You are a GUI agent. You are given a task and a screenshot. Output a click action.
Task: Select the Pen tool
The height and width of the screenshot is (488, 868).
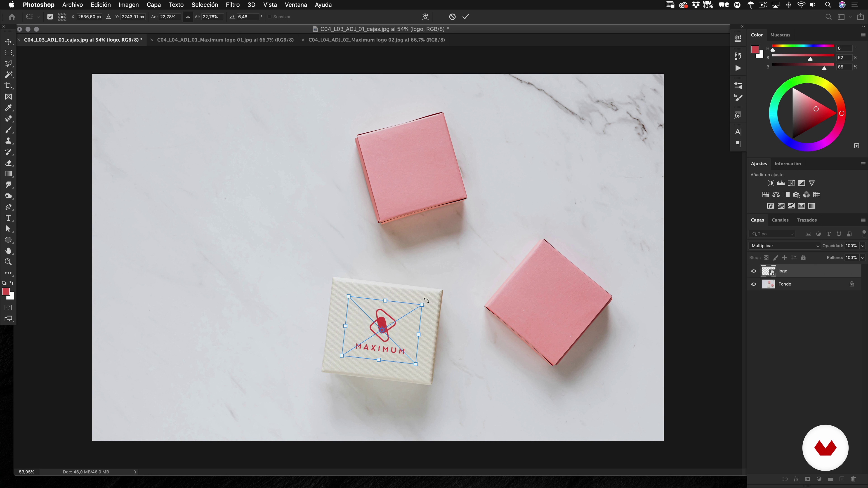8,207
